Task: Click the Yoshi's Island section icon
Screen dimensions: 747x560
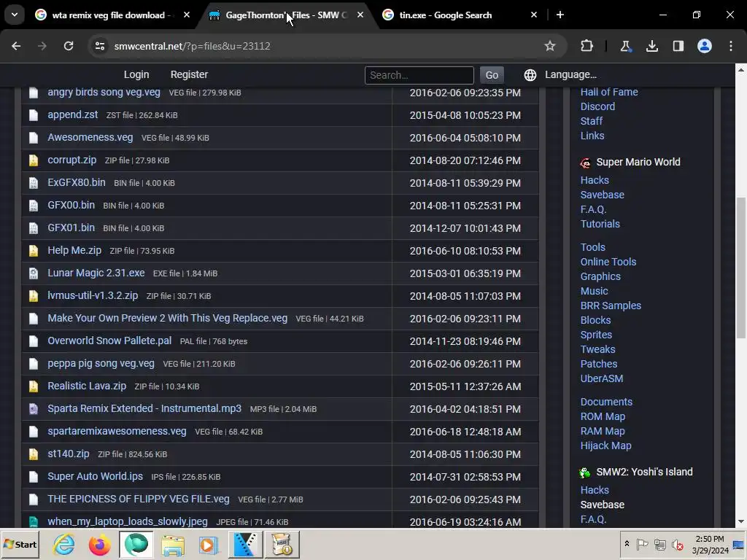Action: 585,472
